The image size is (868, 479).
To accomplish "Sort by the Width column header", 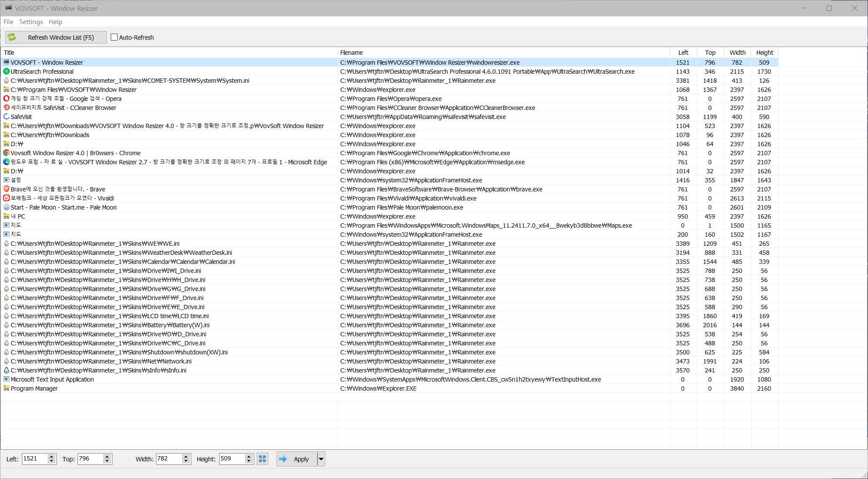I will tap(737, 53).
